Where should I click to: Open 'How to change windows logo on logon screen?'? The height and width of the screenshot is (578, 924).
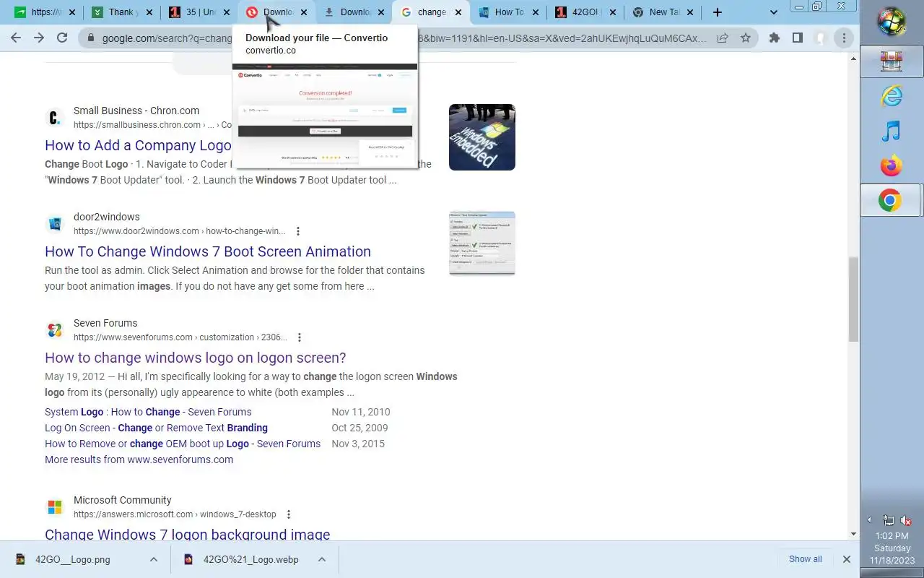[x=196, y=358]
